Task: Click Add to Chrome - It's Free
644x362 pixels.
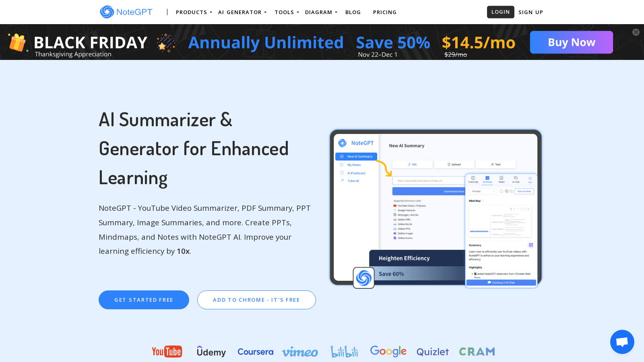Action: pos(256,300)
